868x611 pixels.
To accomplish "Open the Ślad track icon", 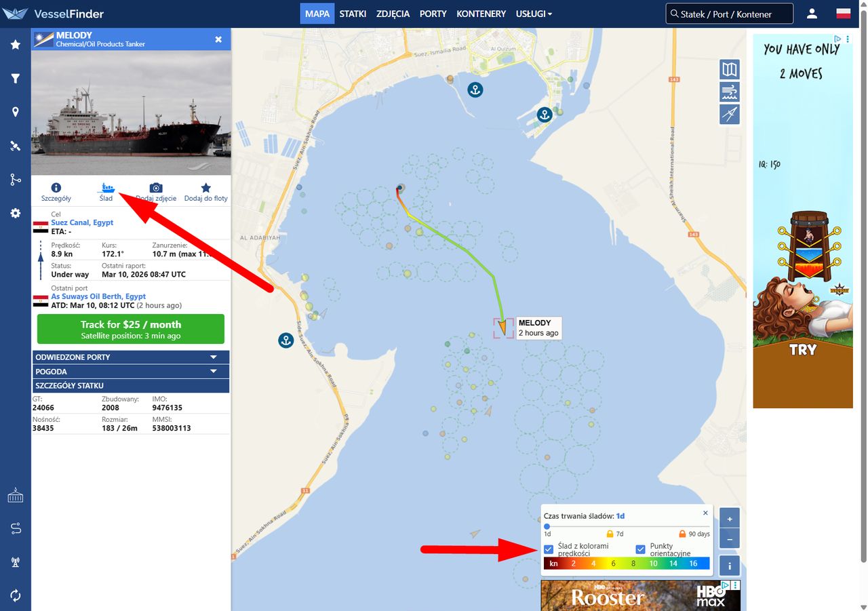I will (x=106, y=188).
